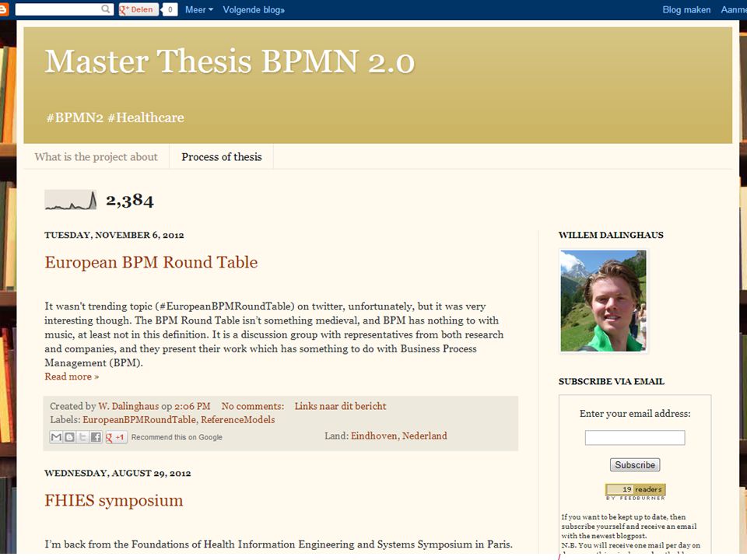
Task: Open the Eindhoven, Nederland location link
Action: pyautogui.click(x=398, y=436)
